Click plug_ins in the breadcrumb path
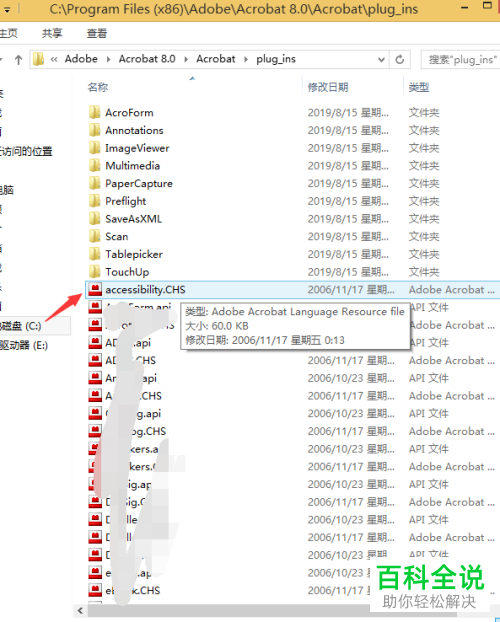Image resolution: width=500 pixels, height=622 pixels. coord(276,59)
